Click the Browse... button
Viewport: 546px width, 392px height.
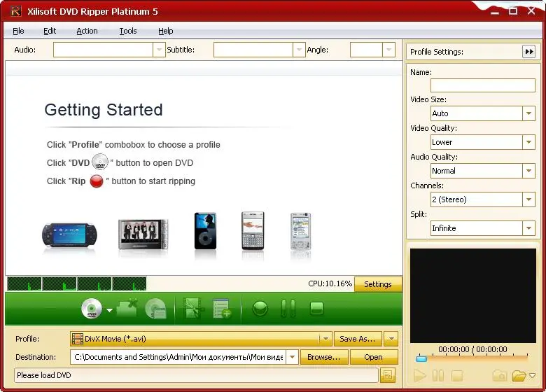coord(324,357)
